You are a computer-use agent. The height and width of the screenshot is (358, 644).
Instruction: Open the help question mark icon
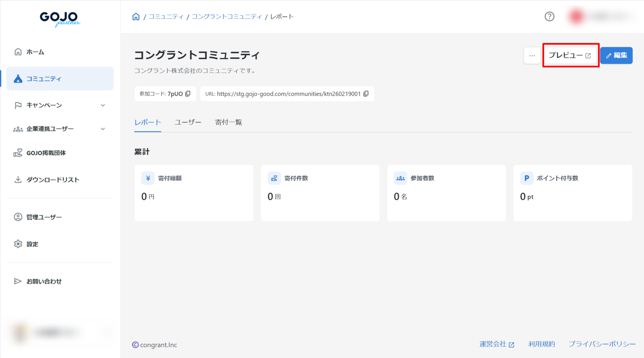pos(549,17)
